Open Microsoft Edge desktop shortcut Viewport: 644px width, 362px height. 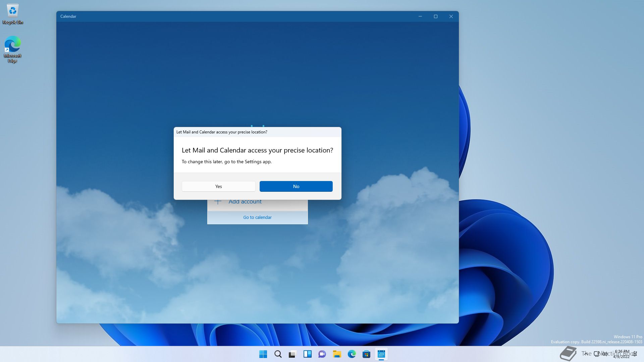tap(13, 49)
